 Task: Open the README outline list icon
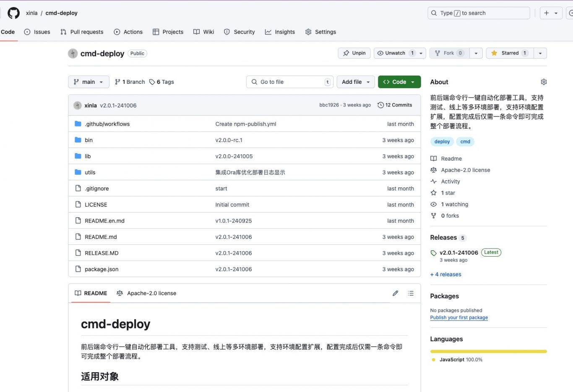pos(411,293)
